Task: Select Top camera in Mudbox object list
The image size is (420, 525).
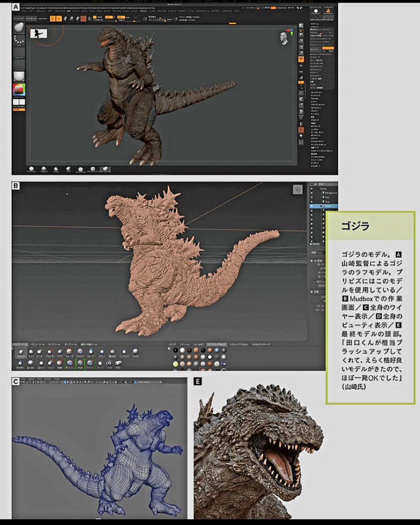Action: 326,197
